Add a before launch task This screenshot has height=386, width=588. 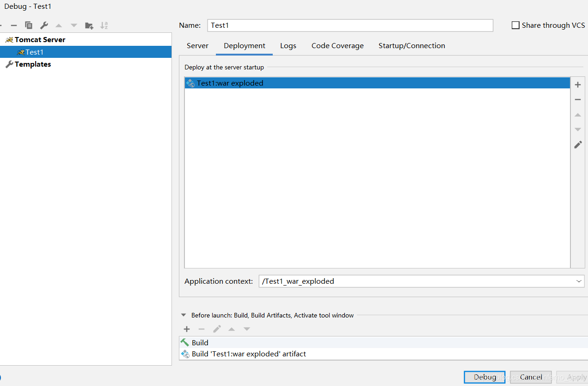coord(187,329)
